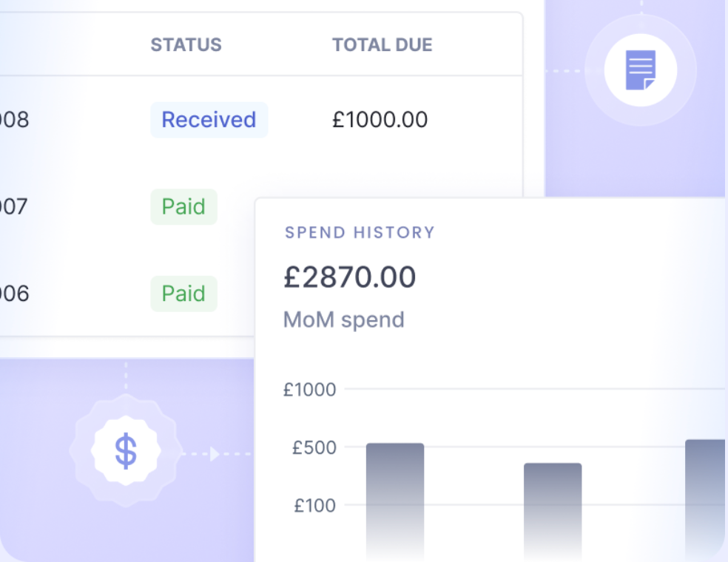Click the invoice row ending in 006
Viewport: 728px width, 562px height.
tap(15, 294)
